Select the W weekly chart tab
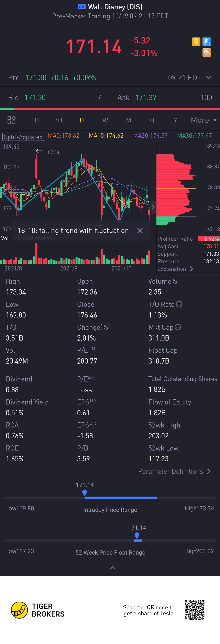Viewport: 220px width, 644px height. coord(105,120)
